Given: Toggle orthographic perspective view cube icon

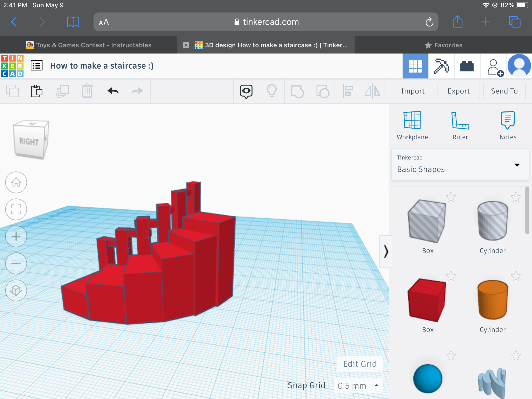Looking at the screenshot, I should click(16, 290).
